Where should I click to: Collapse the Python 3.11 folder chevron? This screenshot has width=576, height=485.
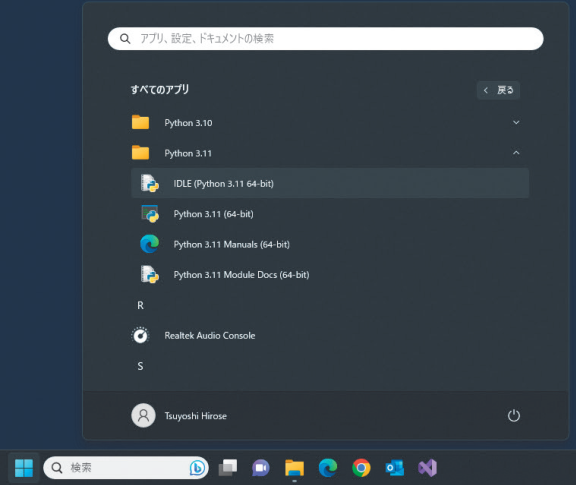(516, 152)
